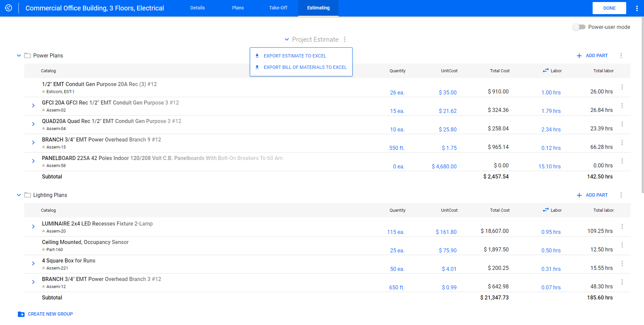Open Power Plans group options menu
The width and height of the screenshot is (644, 325).
tap(621, 55)
